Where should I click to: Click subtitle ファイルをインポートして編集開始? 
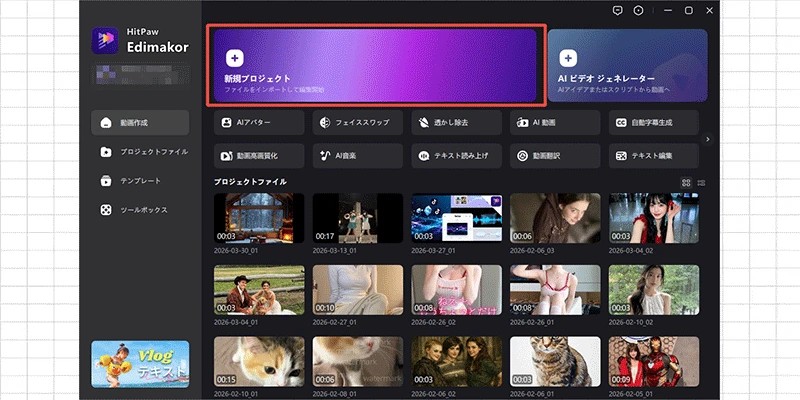click(274, 90)
